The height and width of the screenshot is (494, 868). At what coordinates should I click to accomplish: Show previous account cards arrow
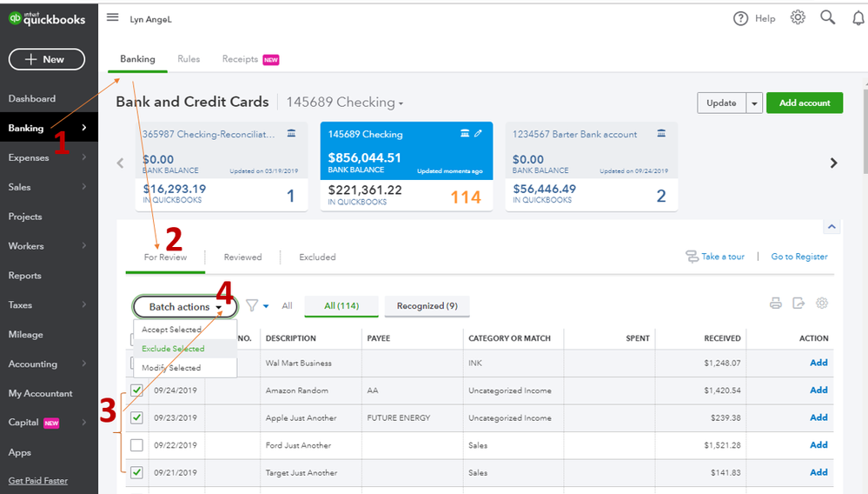pyautogui.click(x=120, y=163)
